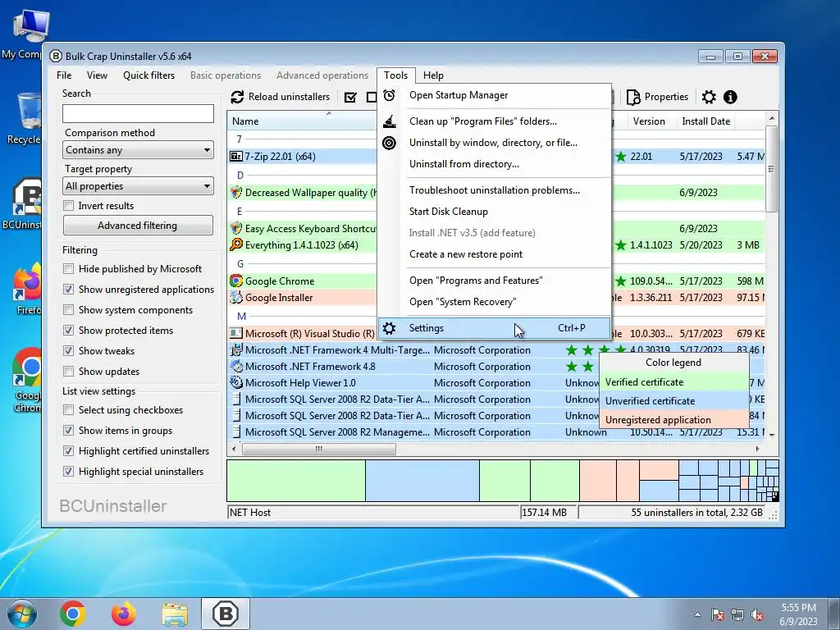Uncheck Show protected items

68,331
